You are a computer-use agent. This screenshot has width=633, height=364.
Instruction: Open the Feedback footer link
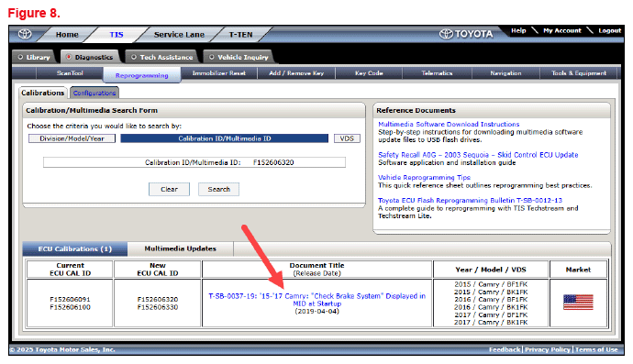coord(505,350)
